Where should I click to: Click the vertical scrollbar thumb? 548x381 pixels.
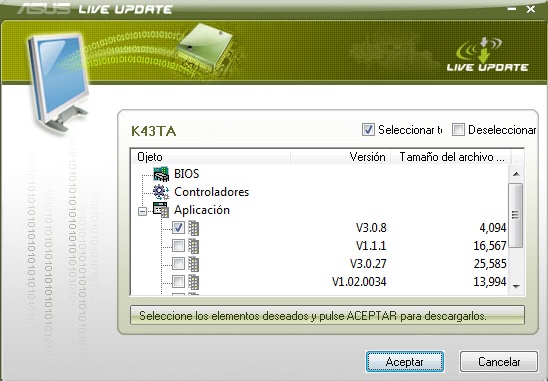point(516,215)
